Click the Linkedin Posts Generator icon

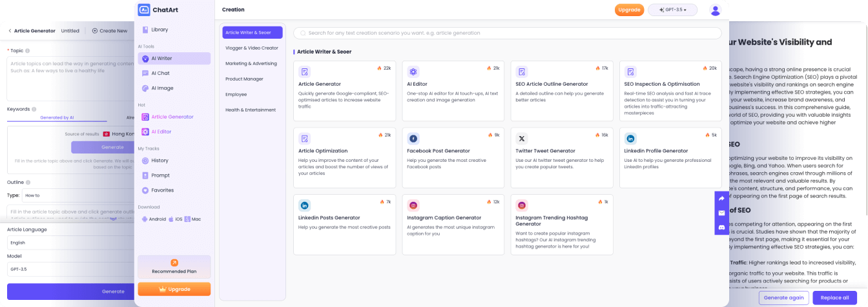click(304, 206)
